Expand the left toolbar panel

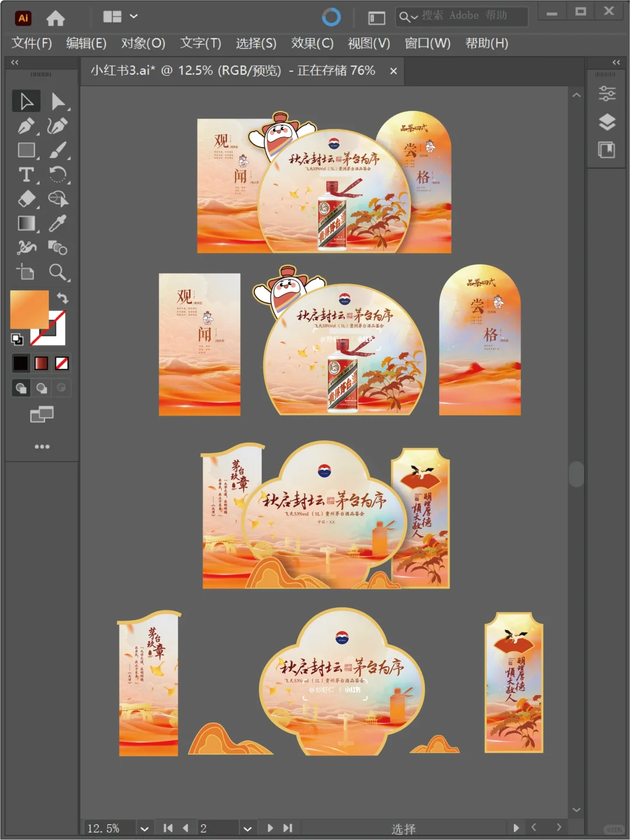point(15,62)
